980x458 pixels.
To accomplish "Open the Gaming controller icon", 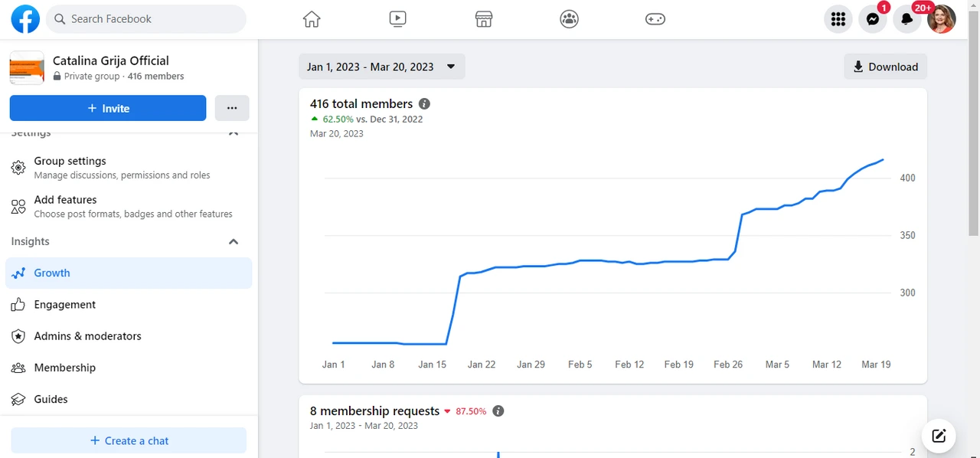I will (x=655, y=19).
